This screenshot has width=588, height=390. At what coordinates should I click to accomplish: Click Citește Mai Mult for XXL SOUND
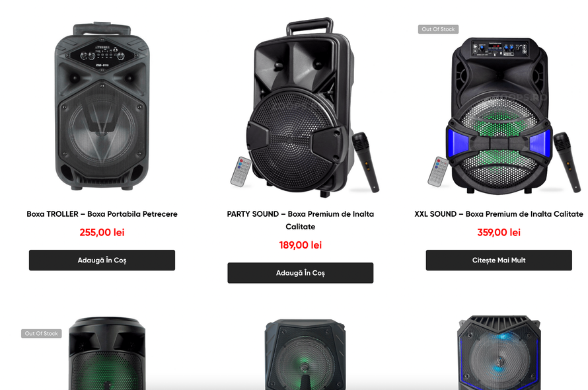(499, 260)
